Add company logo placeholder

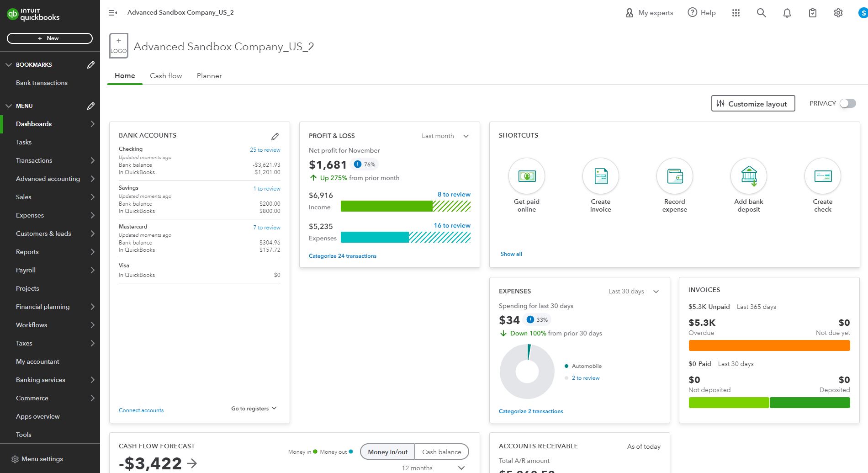click(119, 46)
